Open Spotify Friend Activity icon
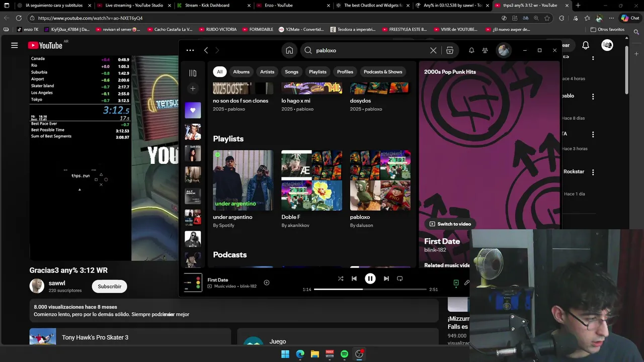 [x=485, y=50]
